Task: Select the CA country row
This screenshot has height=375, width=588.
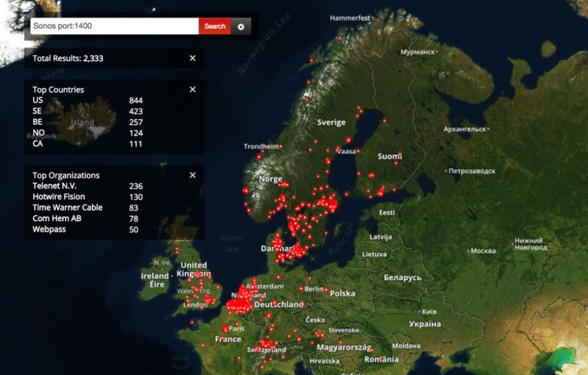Action: [88, 143]
